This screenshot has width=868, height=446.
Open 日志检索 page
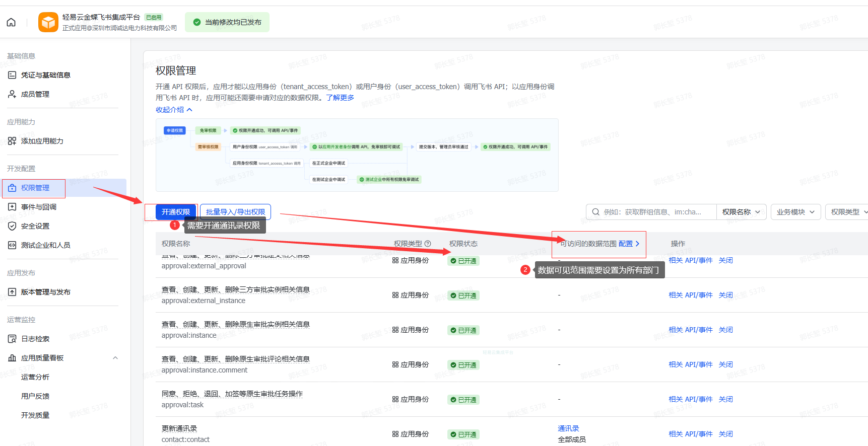tap(35, 339)
